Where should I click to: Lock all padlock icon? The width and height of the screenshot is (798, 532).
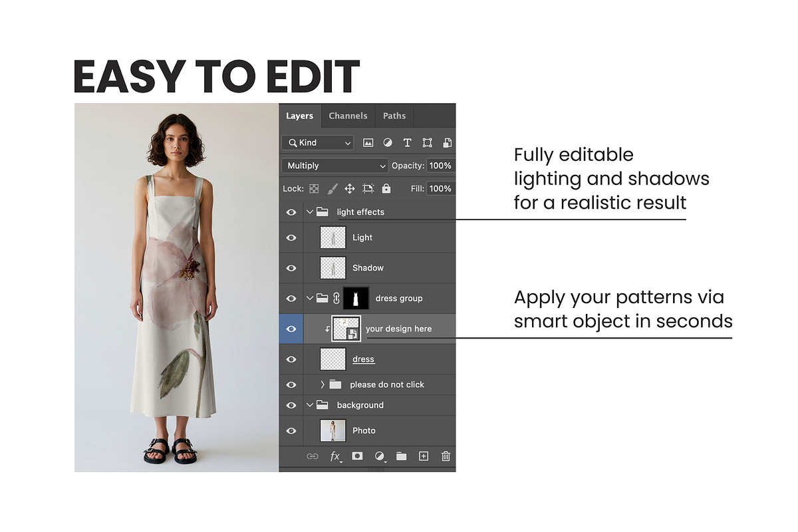386,188
